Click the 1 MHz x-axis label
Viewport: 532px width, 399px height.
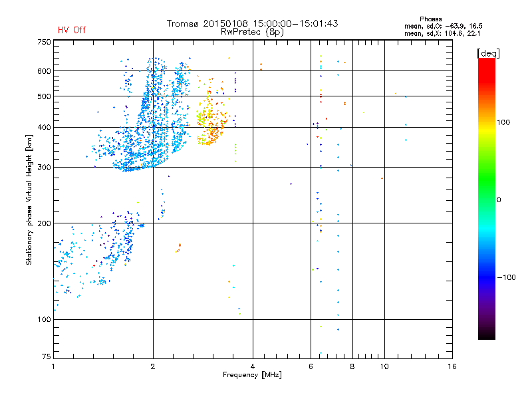[x=53, y=366]
